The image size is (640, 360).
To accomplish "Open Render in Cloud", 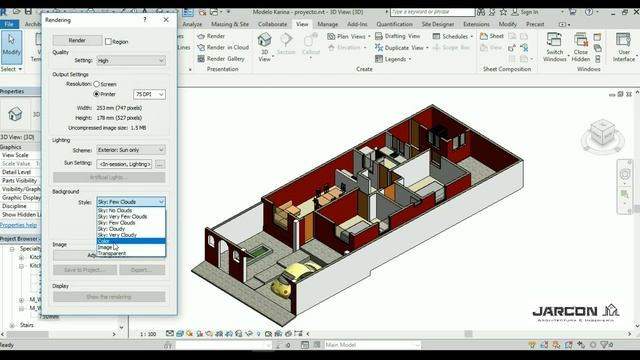I will click(x=223, y=47).
